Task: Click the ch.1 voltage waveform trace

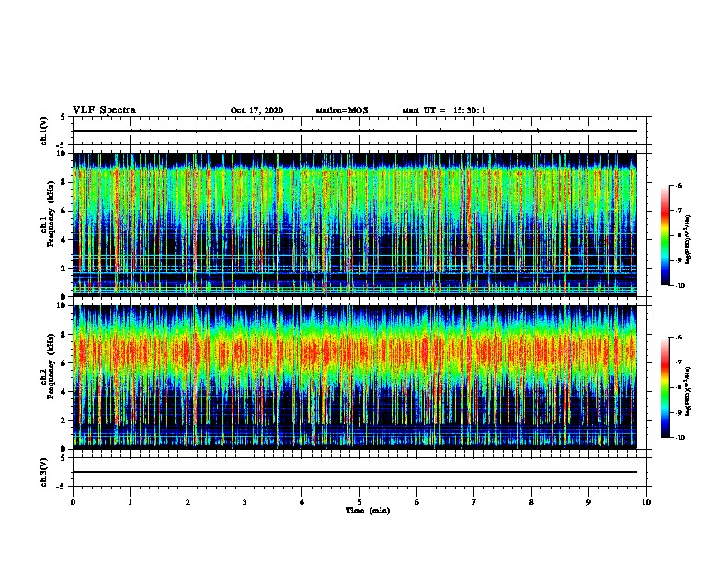Action: click(x=355, y=131)
